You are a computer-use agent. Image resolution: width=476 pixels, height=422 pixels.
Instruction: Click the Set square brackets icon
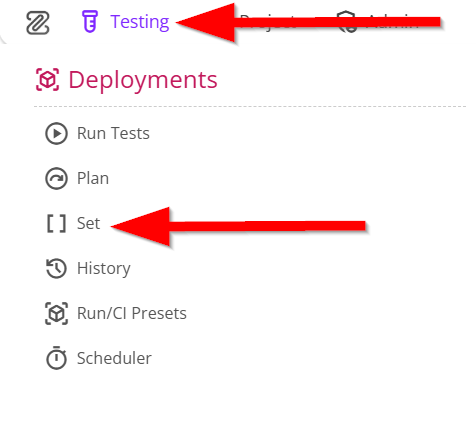coord(56,223)
